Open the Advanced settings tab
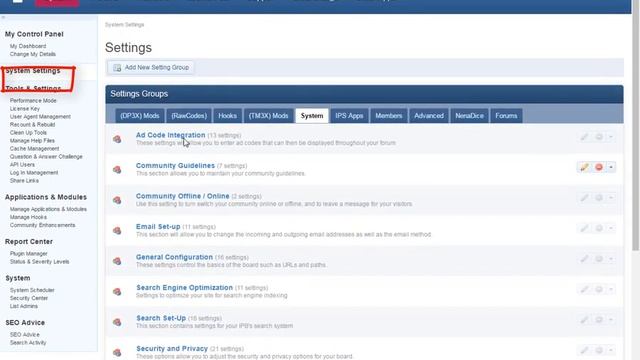The image size is (640, 360). (x=429, y=116)
